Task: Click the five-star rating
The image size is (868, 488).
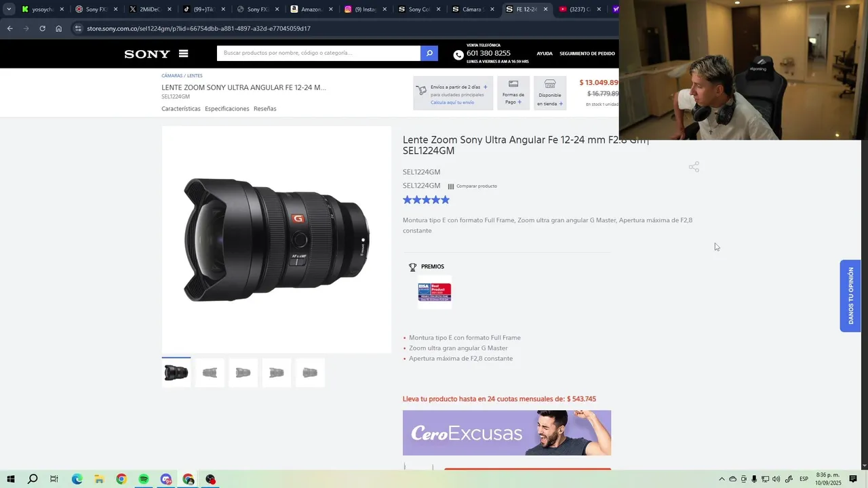Action: coord(426,200)
